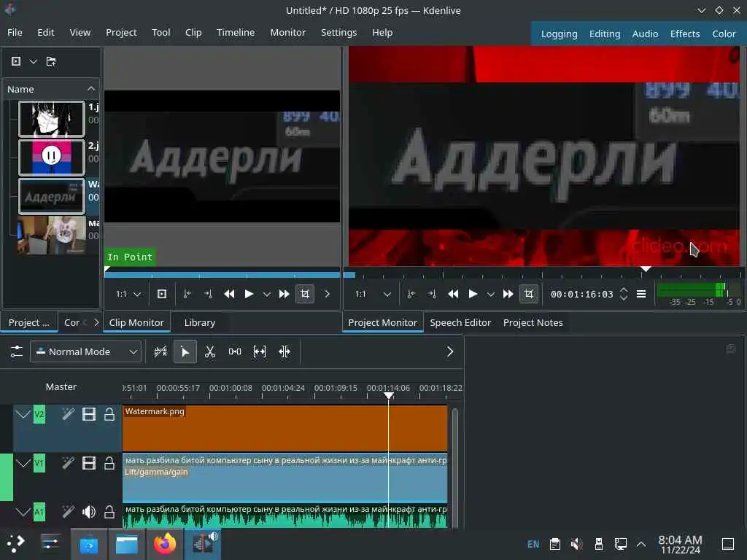Lock track V2
Viewport: 747px width, 560px height.
[x=109, y=414]
